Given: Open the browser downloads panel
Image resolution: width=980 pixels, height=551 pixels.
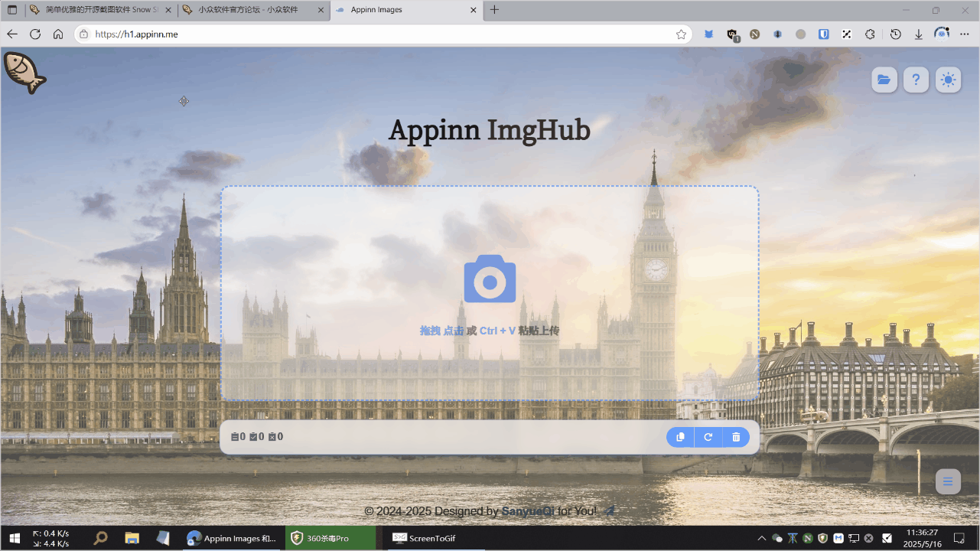Looking at the screenshot, I should pos(919,34).
